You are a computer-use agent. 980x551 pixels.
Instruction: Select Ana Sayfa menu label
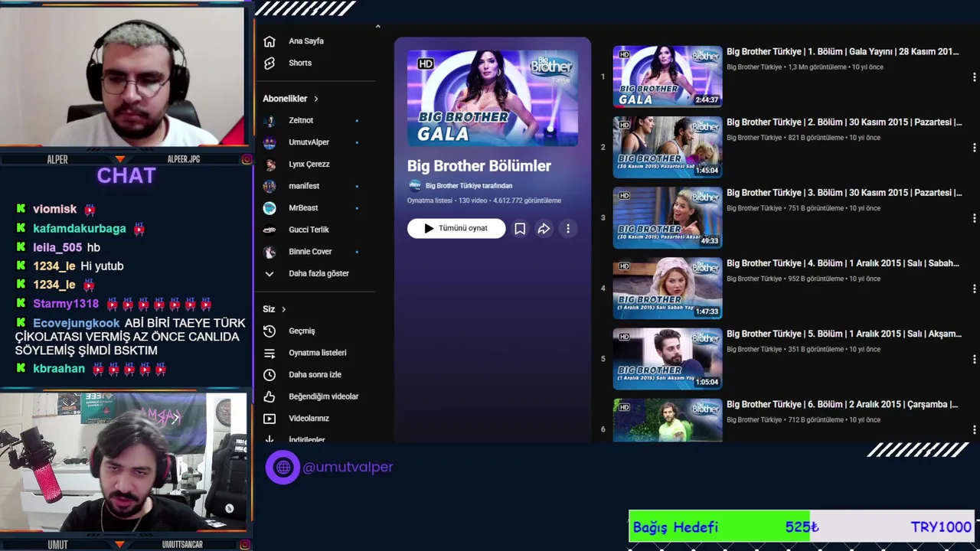coord(306,41)
